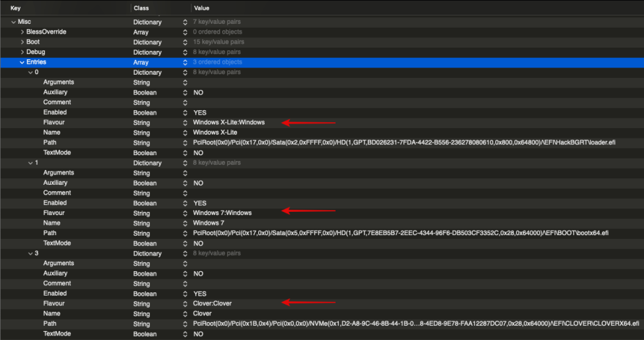The width and height of the screenshot is (644, 340).
Task: Click Name value Clover
Action: tap(202, 314)
